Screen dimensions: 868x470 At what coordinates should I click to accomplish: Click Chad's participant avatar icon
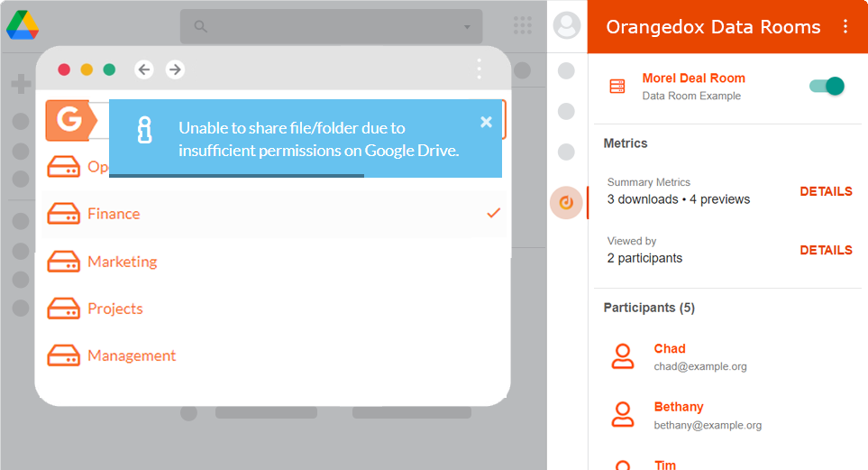623,356
